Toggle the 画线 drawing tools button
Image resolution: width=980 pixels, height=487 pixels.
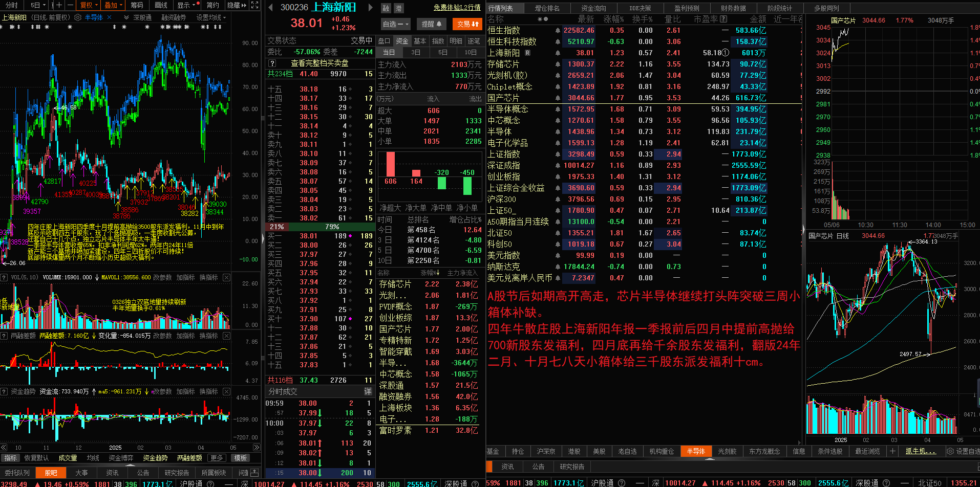coord(161,5)
